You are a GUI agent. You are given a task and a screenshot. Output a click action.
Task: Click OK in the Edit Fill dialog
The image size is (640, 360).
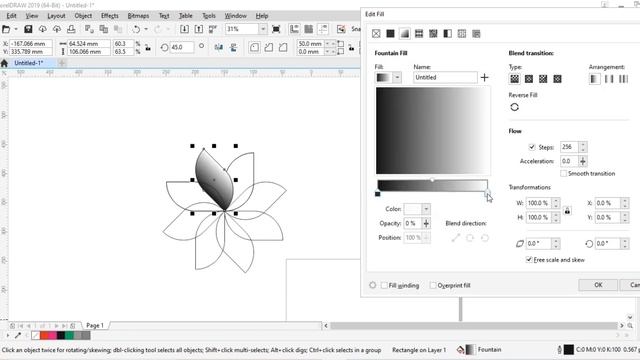[x=598, y=285]
